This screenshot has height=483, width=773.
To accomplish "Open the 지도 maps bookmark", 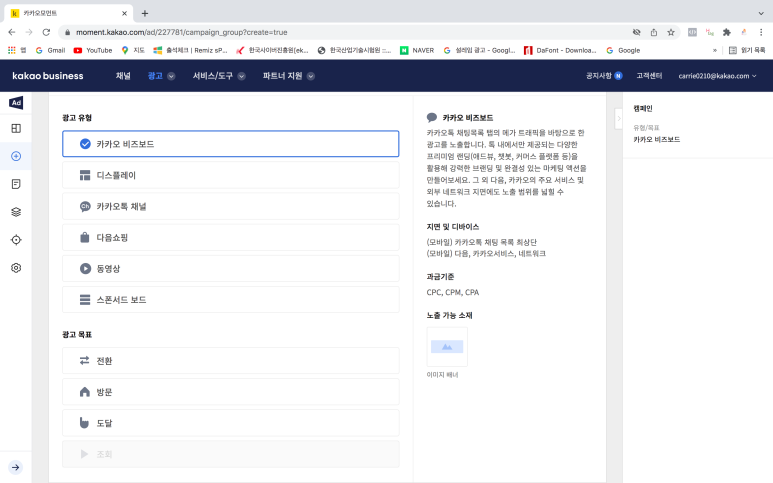I will tap(133, 50).
